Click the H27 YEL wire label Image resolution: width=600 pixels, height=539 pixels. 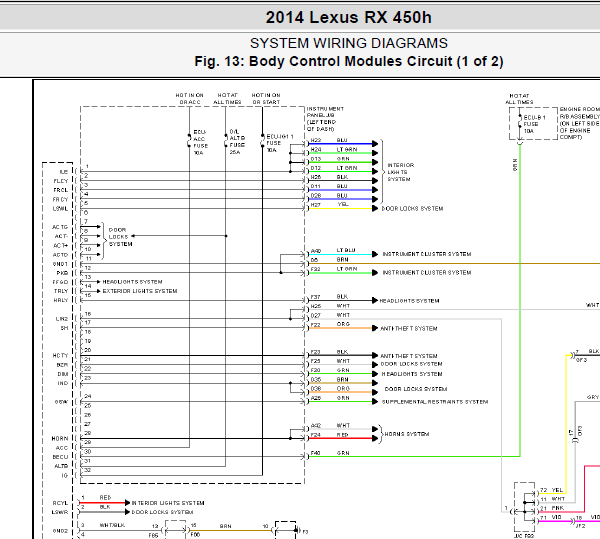pyautogui.click(x=329, y=204)
